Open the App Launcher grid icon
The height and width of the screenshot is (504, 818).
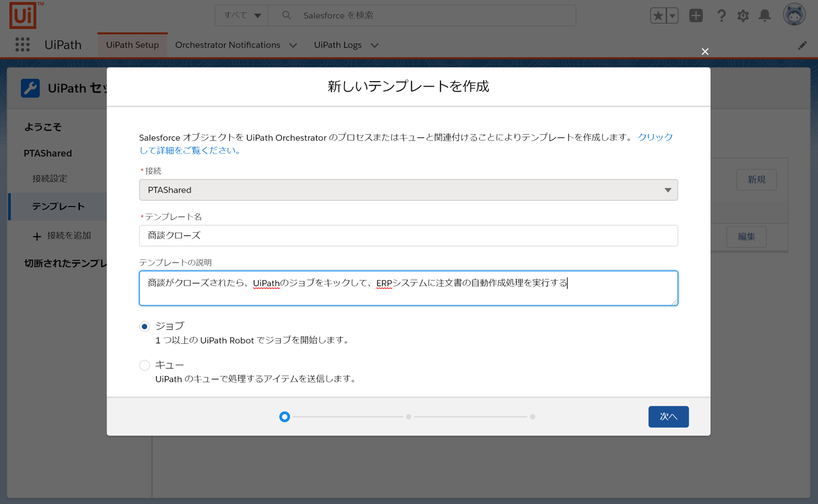(x=22, y=45)
